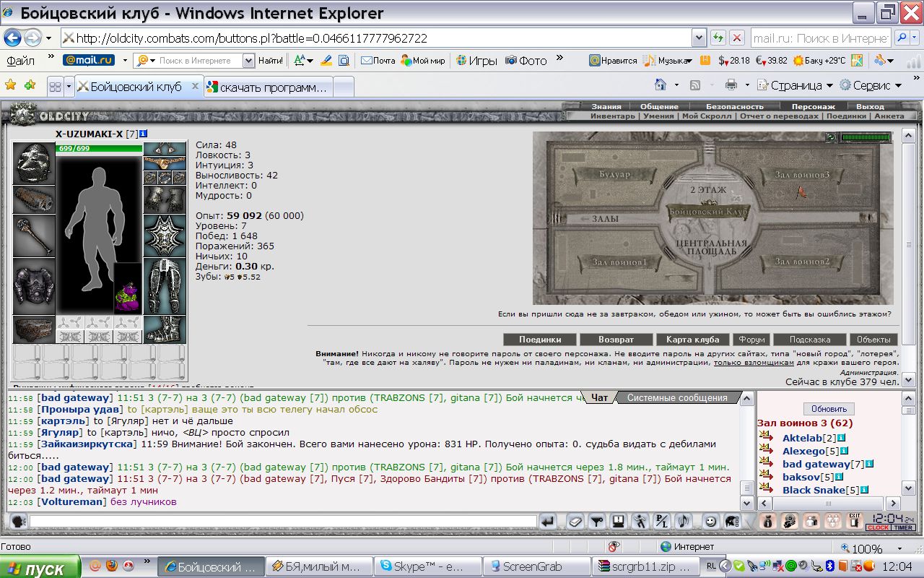Open the Музыка dropdown in toolbar

(x=668, y=61)
